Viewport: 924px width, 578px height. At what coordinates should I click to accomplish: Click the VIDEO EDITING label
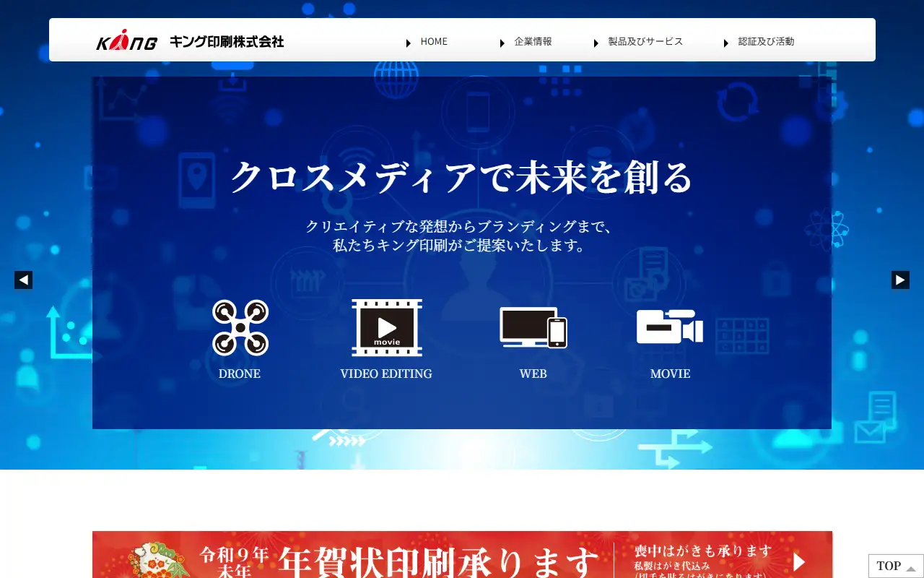coord(386,374)
